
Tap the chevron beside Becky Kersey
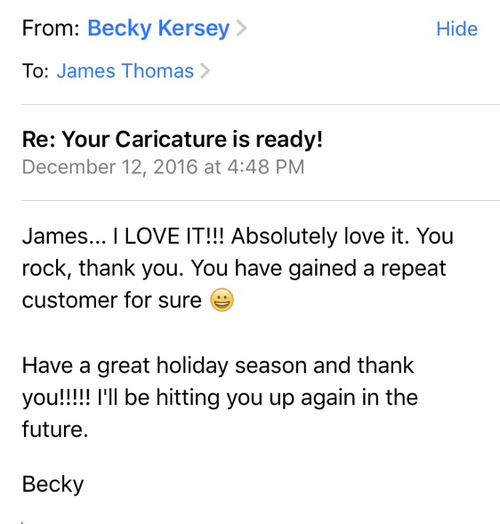pyautogui.click(x=241, y=28)
